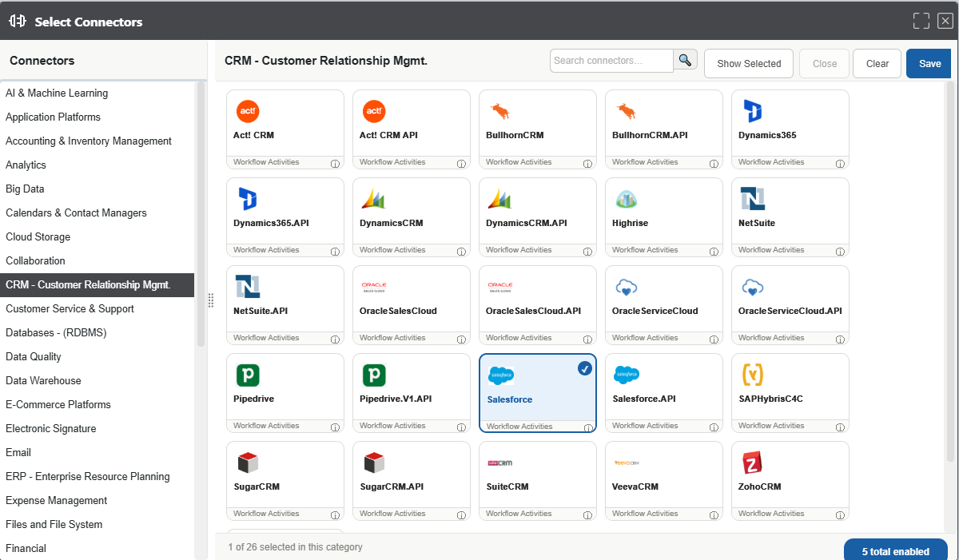959x560 pixels.
Task: Select the Email category
Action: tap(97, 453)
